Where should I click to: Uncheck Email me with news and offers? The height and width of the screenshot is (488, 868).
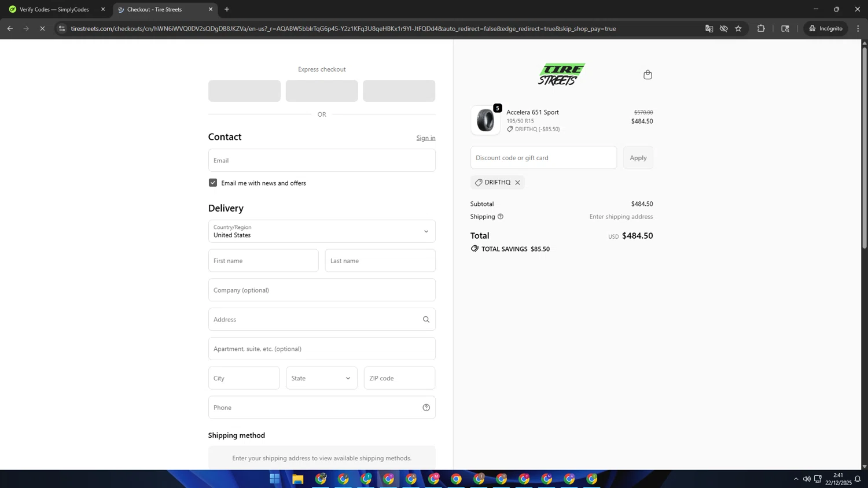click(213, 183)
